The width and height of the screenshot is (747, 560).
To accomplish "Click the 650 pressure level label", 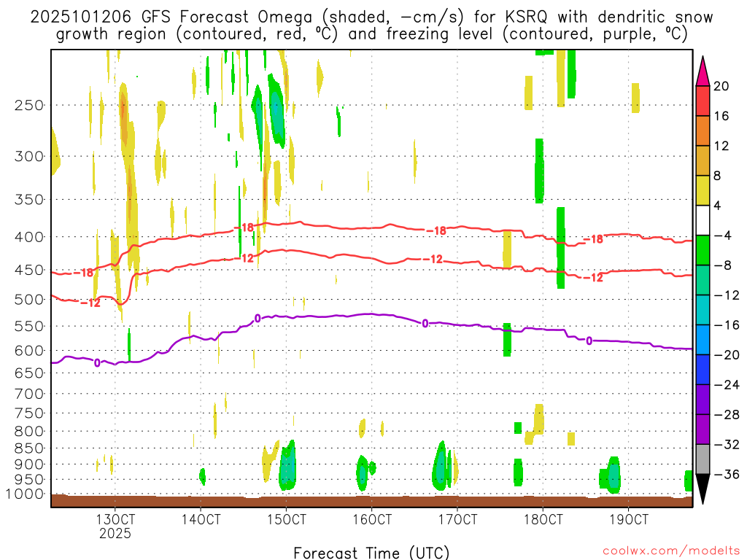I will (29, 373).
